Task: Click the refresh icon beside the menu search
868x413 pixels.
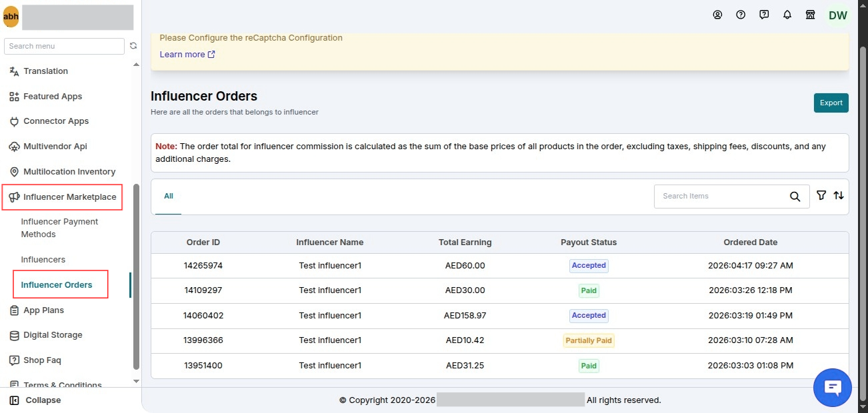Action: pyautogui.click(x=133, y=46)
